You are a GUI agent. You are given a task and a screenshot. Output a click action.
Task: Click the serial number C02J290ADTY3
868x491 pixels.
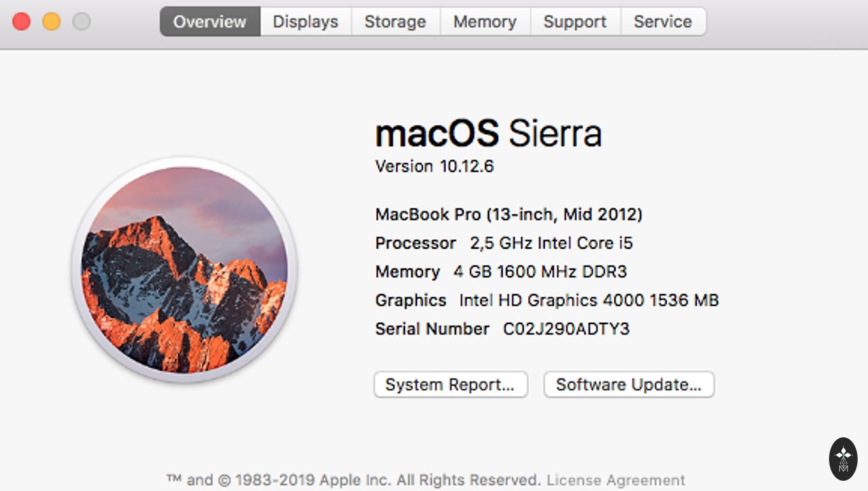click(x=566, y=329)
